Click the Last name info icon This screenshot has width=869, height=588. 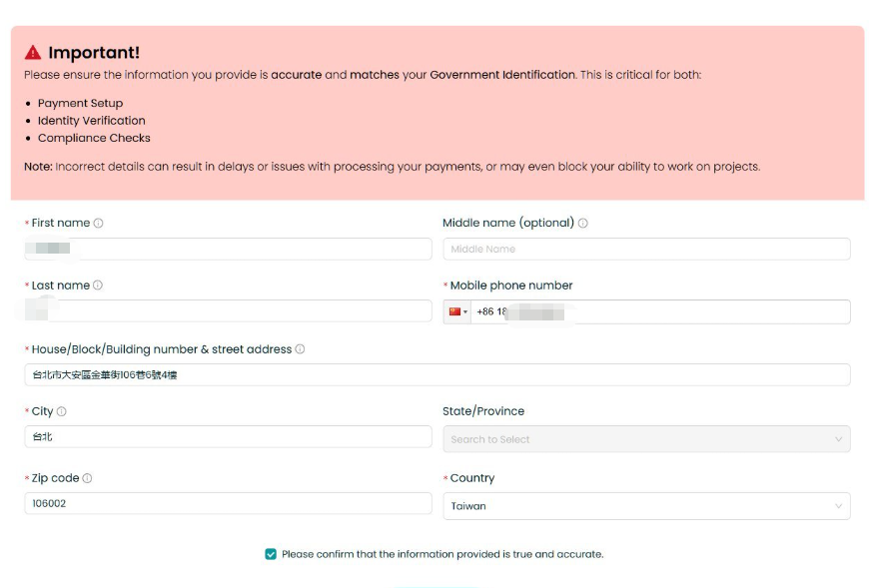coord(98,286)
